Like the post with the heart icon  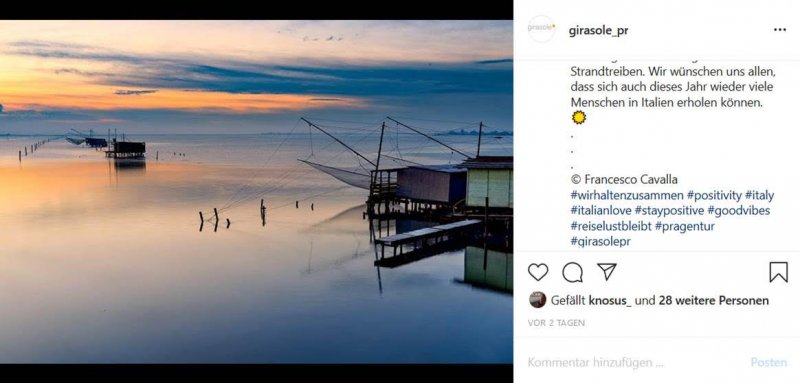[x=538, y=272]
